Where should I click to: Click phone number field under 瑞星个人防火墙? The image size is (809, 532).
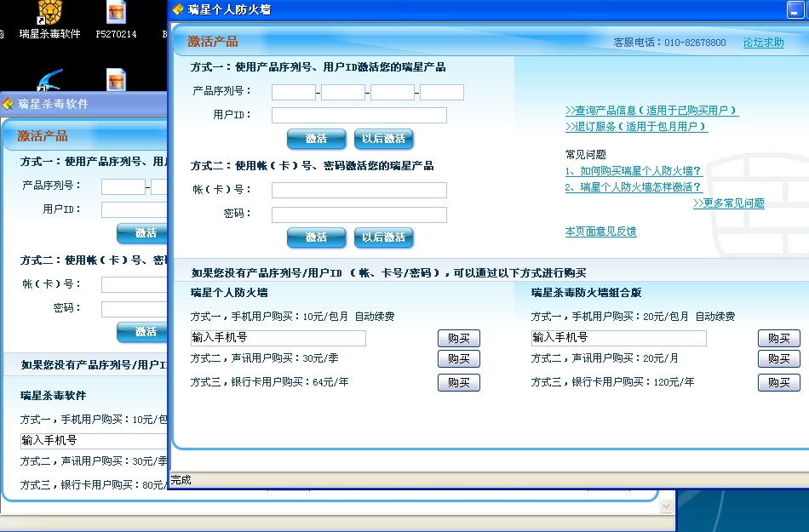pyautogui.click(x=278, y=338)
